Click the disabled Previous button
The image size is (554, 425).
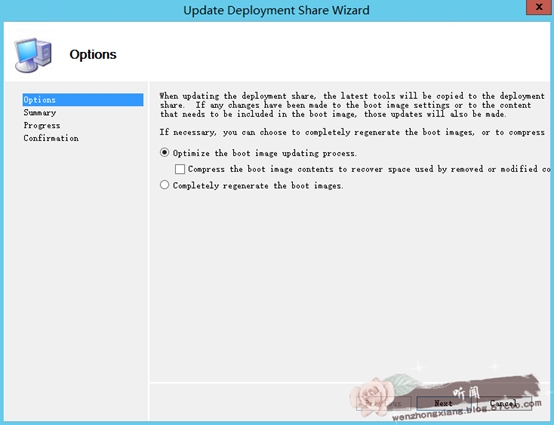click(x=384, y=403)
